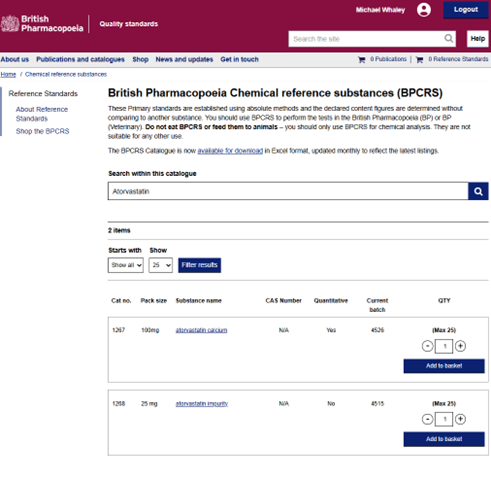The image size is (491, 478).
Task: Open the About us menu
Action: [x=15, y=59]
